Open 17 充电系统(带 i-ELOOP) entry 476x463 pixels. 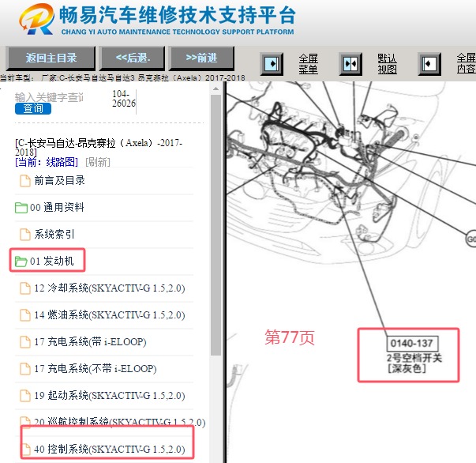pyautogui.click(x=90, y=342)
